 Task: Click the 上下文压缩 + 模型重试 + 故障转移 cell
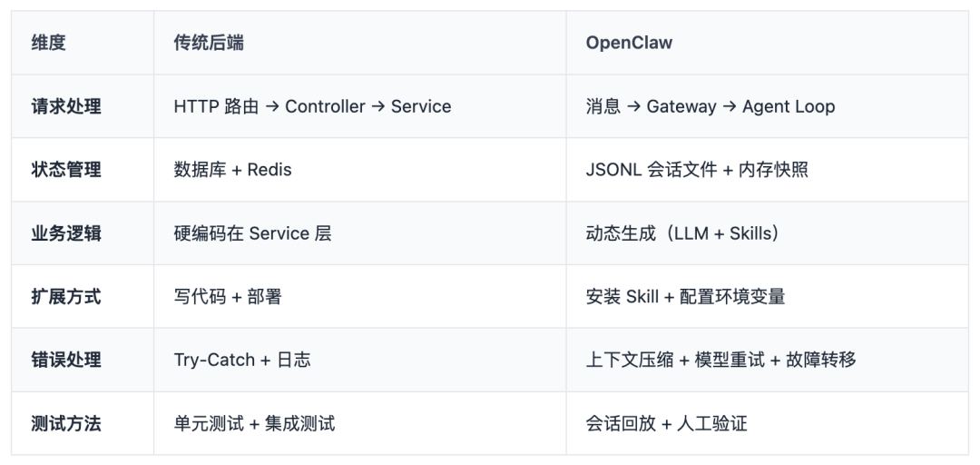point(720,360)
